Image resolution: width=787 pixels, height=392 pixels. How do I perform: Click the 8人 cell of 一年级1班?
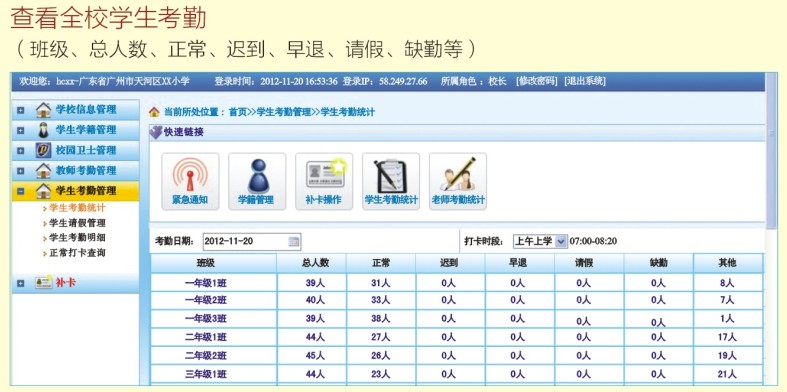click(727, 283)
